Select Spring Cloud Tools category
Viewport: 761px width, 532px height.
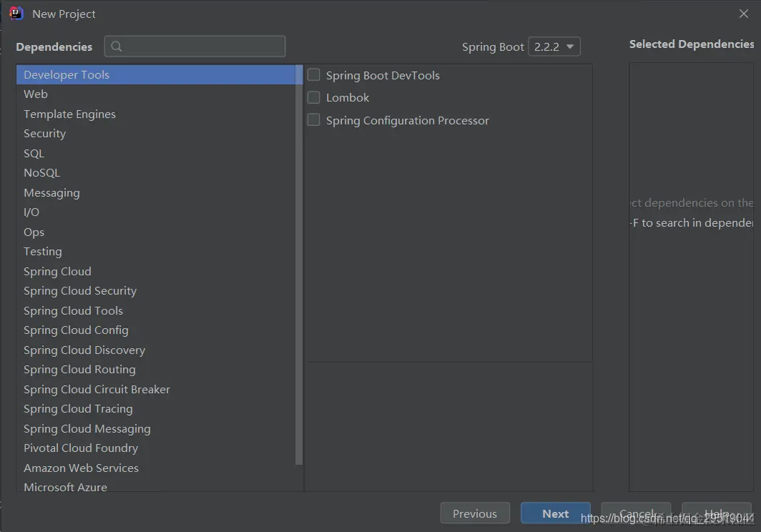coord(156,310)
